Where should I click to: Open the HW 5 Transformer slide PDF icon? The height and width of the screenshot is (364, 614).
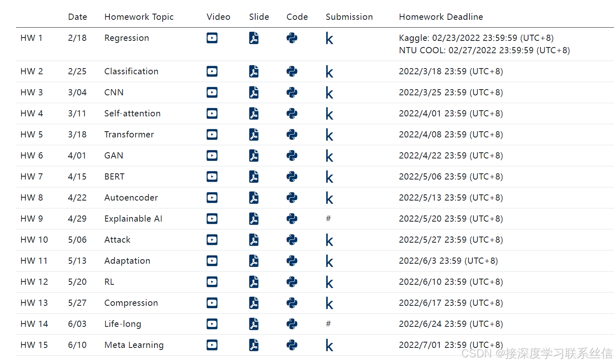(x=254, y=135)
